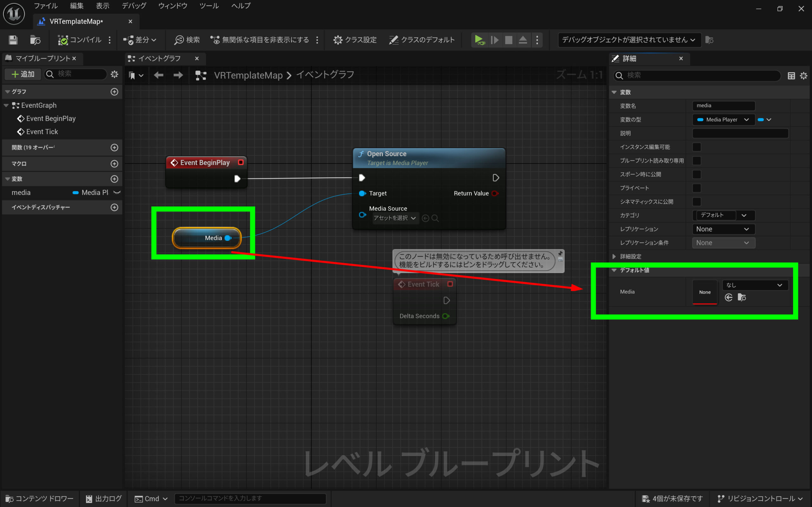Viewport: 812px width, 507px height.
Task: Click the variable name field containing media
Action: pyautogui.click(x=723, y=106)
